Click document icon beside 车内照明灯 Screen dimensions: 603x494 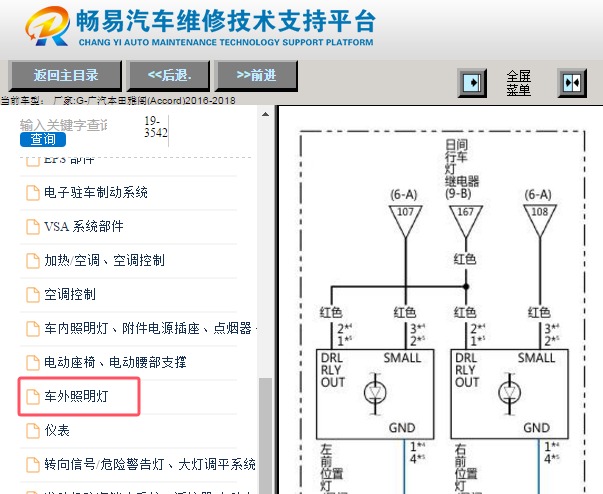[33, 329]
